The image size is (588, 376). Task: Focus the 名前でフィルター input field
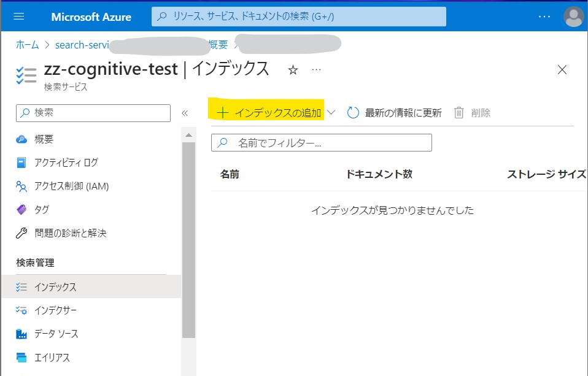coord(322,142)
